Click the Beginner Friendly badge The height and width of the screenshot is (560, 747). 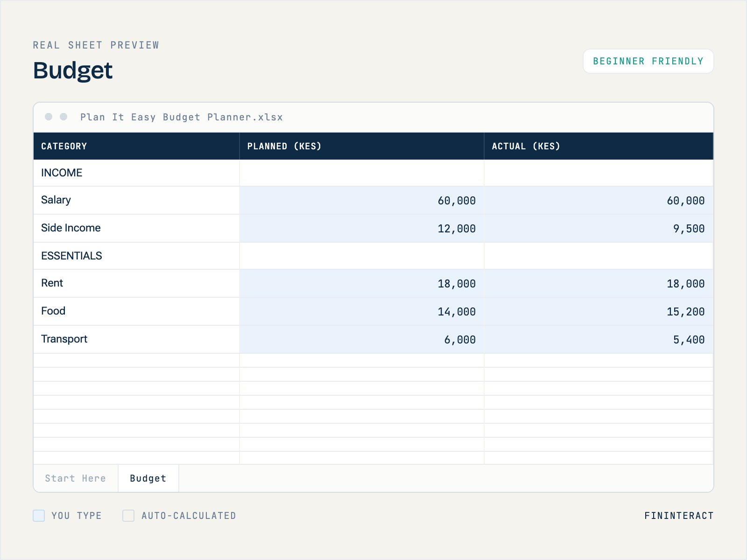[x=648, y=61]
